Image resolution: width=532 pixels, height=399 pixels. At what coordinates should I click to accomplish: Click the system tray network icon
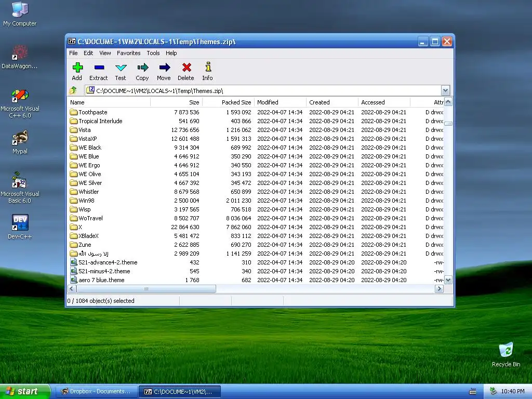(493, 391)
